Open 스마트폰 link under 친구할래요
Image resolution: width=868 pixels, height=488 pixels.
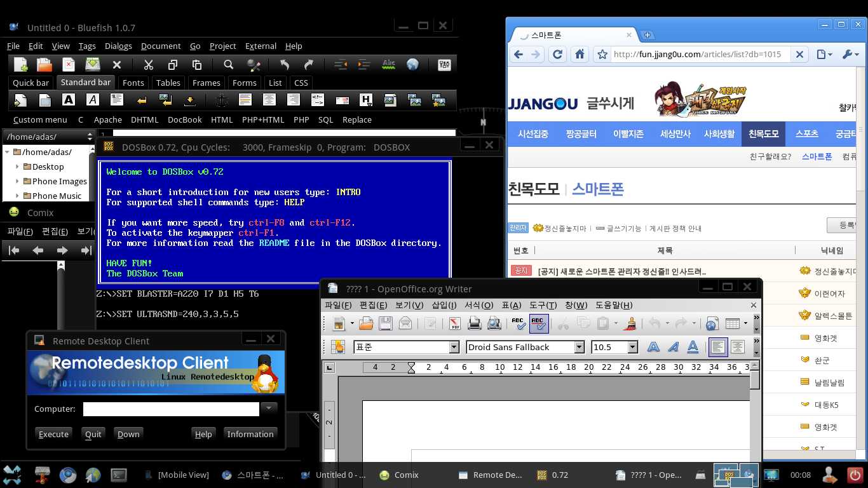[x=817, y=156]
